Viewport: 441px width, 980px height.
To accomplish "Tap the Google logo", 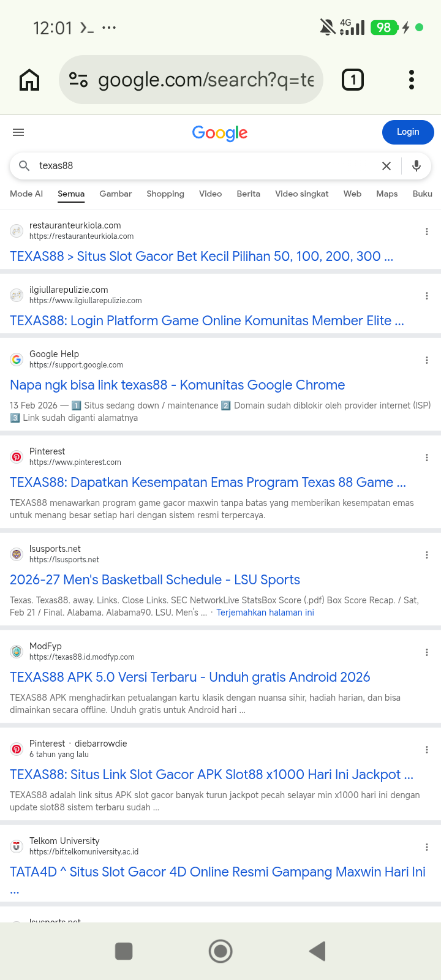I will click(220, 133).
